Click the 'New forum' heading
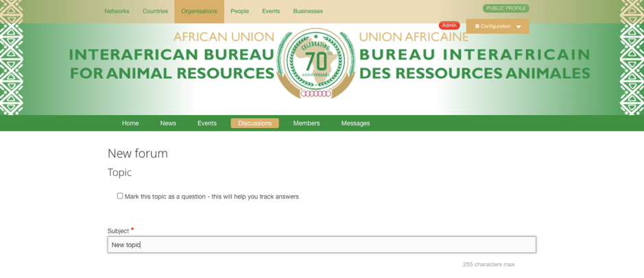This screenshot has height=278, width=644. coord(138,154)
